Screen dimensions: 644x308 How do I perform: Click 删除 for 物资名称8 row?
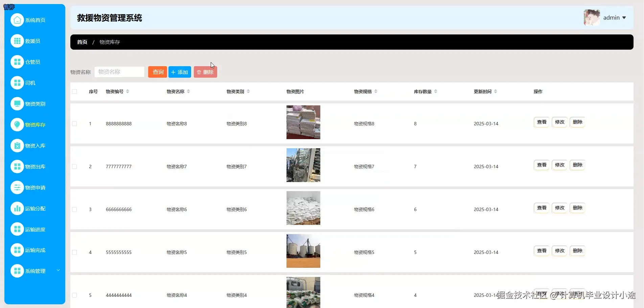tap(577, 122)
